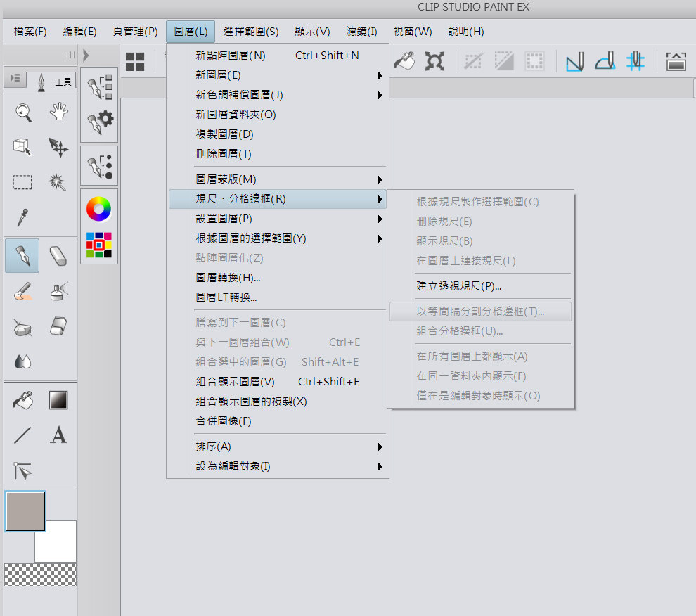Viewport: 696px width, 616px height.
Task: Click the Fill bucket icon in command bar
Action: pyautogui.click(x=404, y=61)
